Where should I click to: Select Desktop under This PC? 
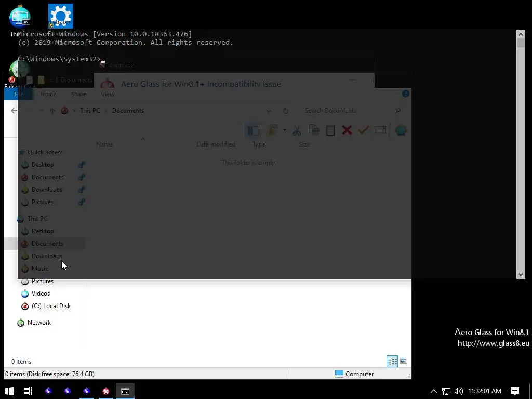click(x=43, y=231)
